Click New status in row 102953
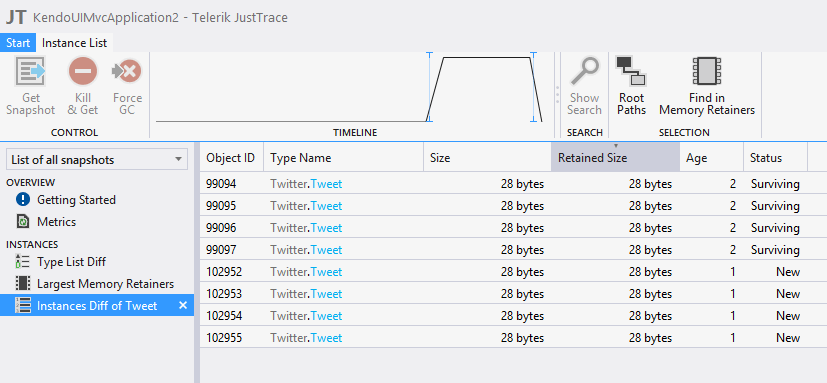This screenshot has width=827, height=383. click(788, 294)
